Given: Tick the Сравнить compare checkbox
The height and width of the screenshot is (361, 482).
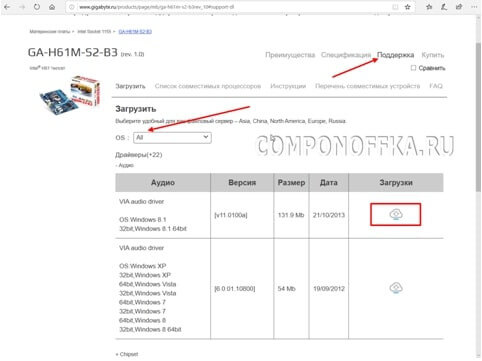Looking at the screenshot, I should (413, 68).
